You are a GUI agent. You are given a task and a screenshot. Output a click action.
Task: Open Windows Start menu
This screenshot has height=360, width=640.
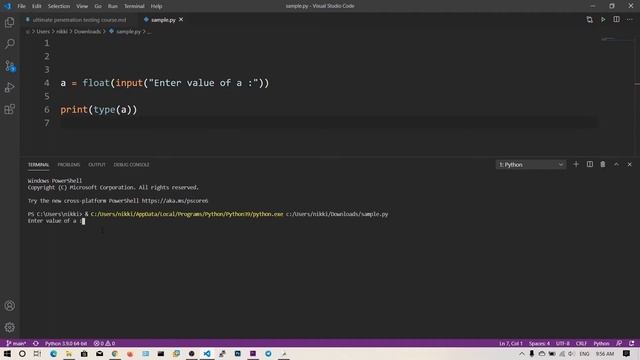7,354
